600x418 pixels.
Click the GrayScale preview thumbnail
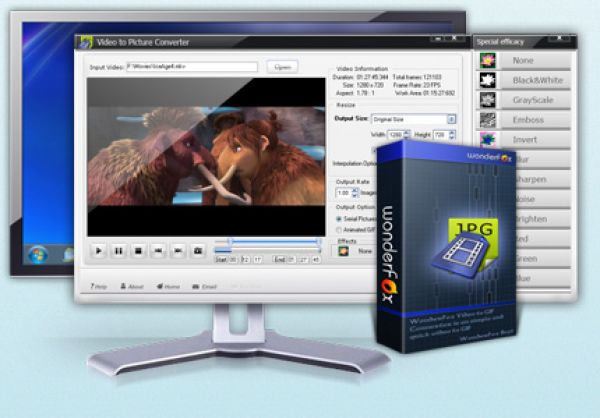coord(488,100)
